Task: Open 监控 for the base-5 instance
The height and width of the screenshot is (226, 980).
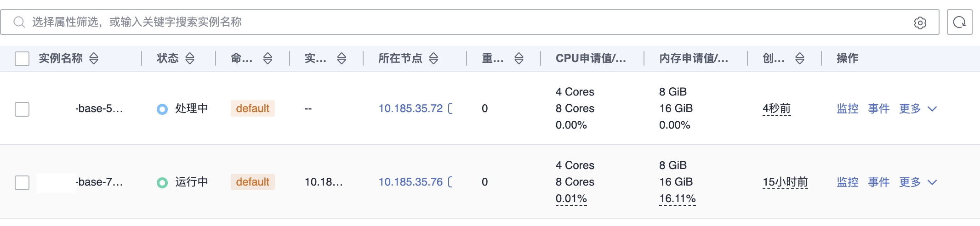Action: pos(847,109)
